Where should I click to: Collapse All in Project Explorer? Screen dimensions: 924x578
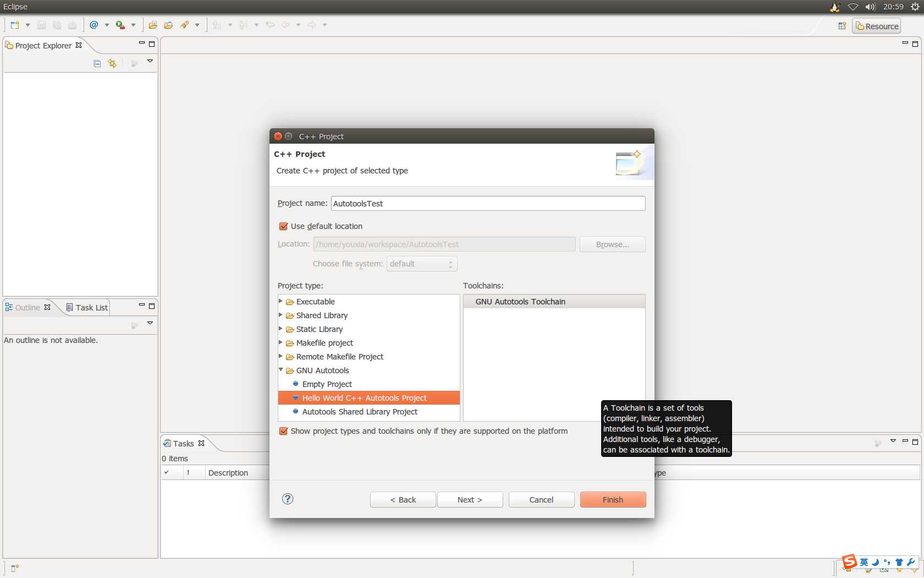[x=97, y=63]
